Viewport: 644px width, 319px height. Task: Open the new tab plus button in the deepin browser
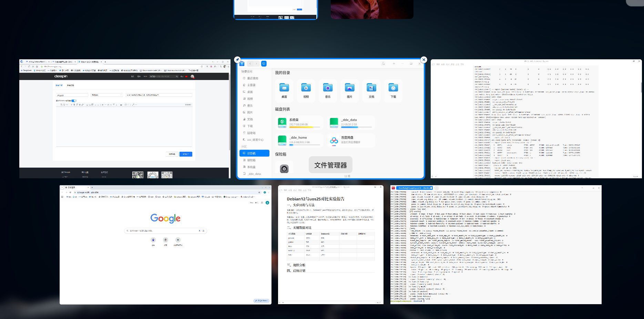(105, 62)
